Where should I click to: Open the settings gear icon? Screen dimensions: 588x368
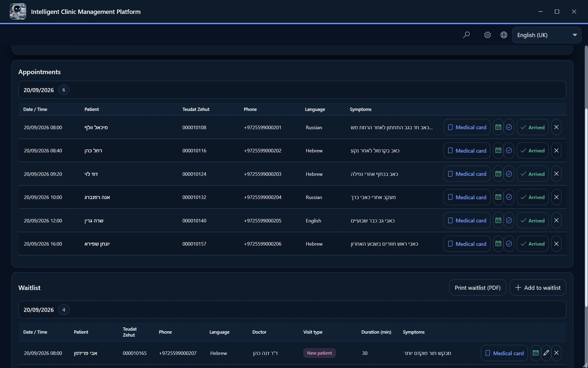tap(487, 35)
